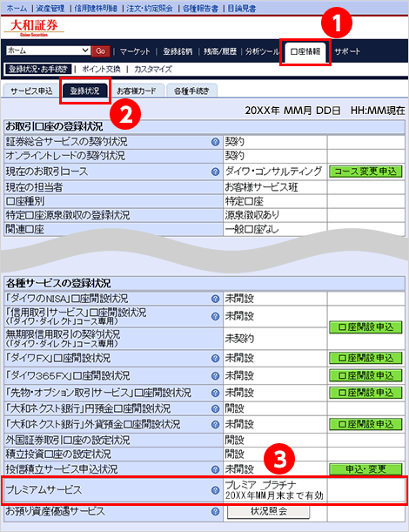Open the 資産管理 top link
Viewport: 409px width, 532px height.
50,8
